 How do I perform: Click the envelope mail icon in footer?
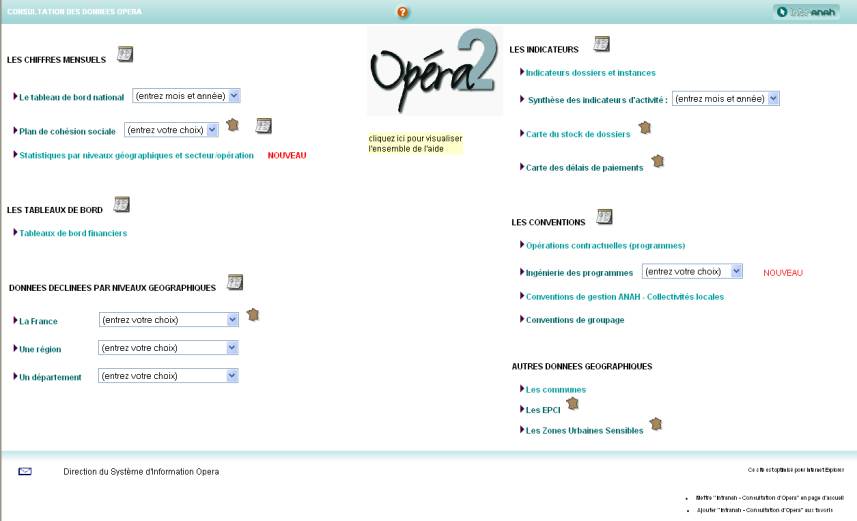point(25,471)
